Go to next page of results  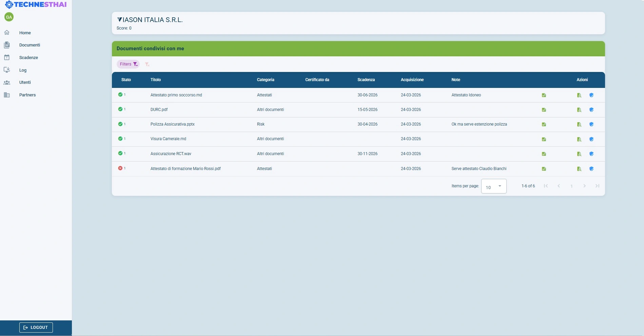584,186
